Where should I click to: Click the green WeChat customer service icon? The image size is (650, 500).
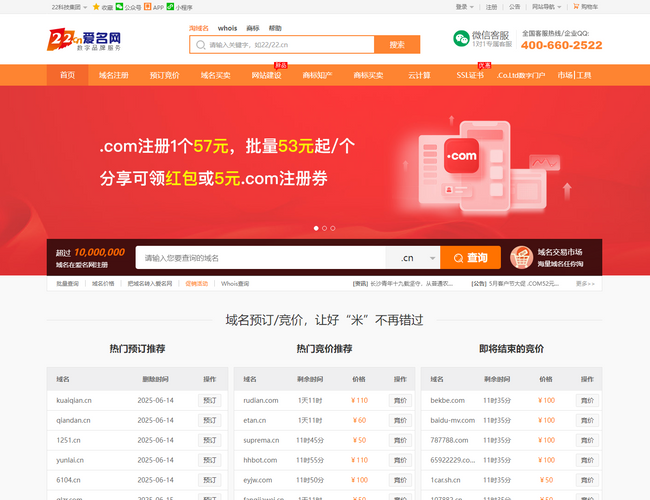461,39
